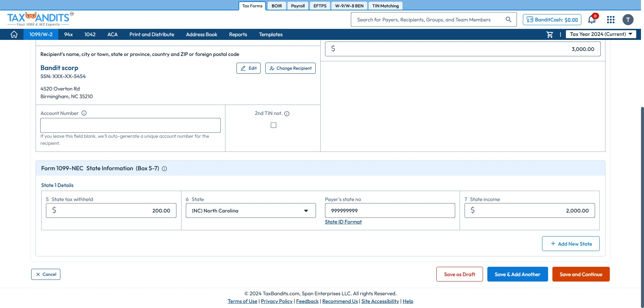Show Account Number info tooltip icon
Viewport: 644px width, 308px height.
coord(84,113)
